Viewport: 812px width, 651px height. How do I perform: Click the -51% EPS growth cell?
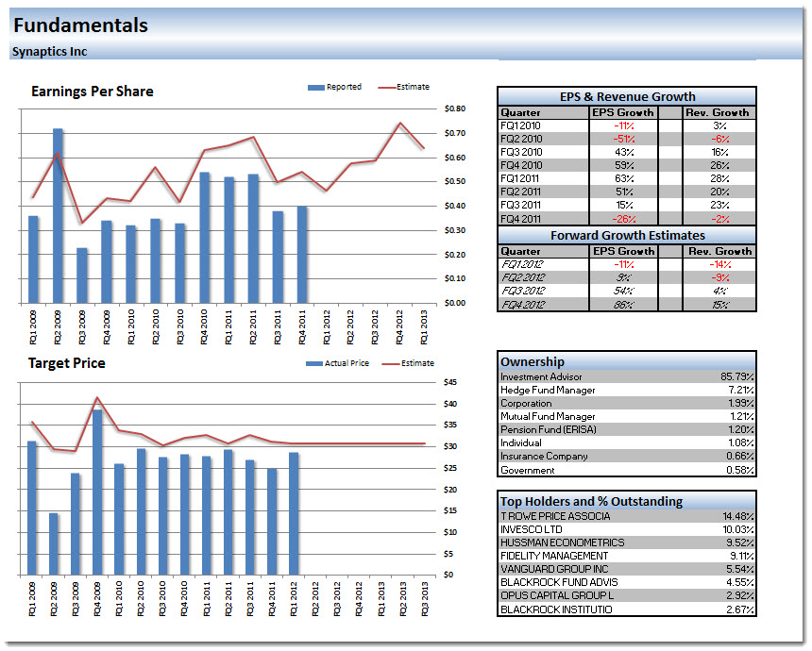click(x=624, y=140)
